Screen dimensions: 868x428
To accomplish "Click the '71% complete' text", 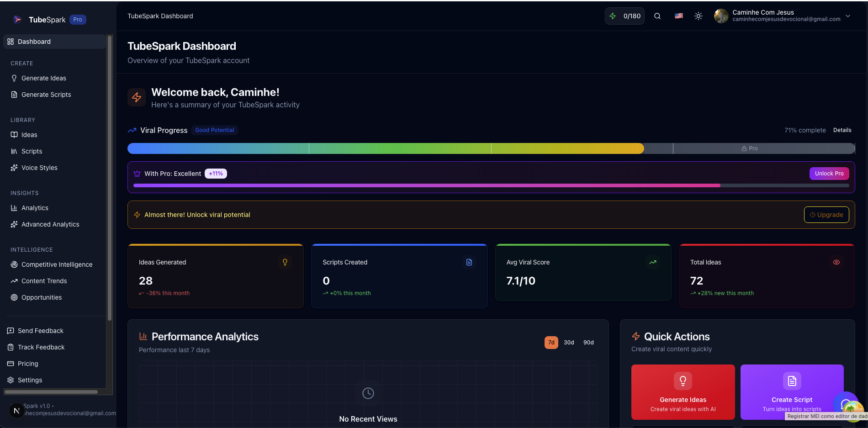I will (x=805, y=130).
